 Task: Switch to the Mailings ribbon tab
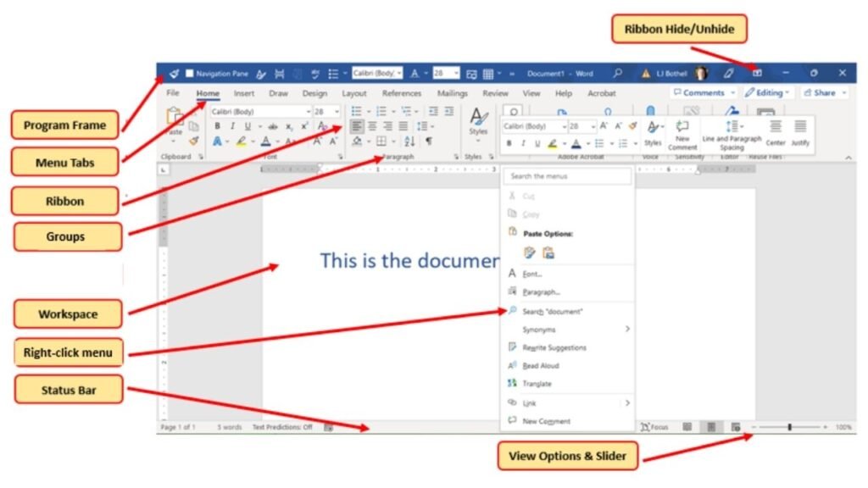click(x=452, y=93)
